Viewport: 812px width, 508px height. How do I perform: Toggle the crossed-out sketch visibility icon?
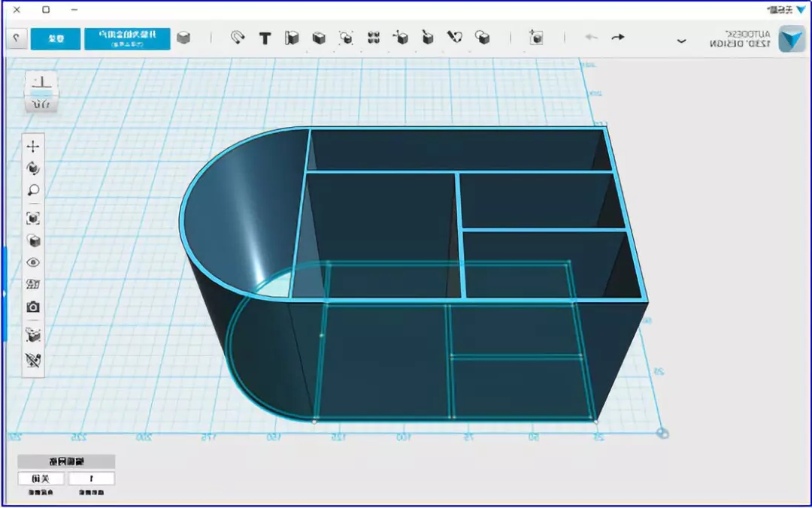33,360
